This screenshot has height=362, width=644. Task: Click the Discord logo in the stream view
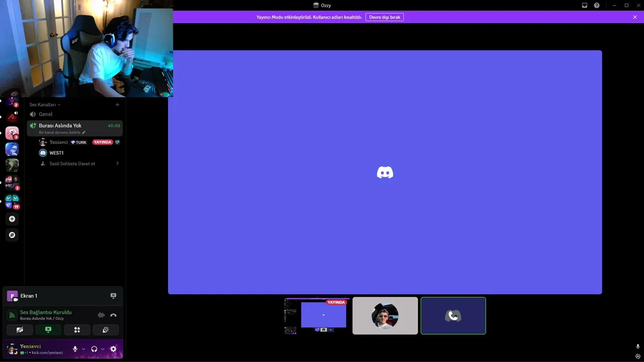[x=385, y=172]
